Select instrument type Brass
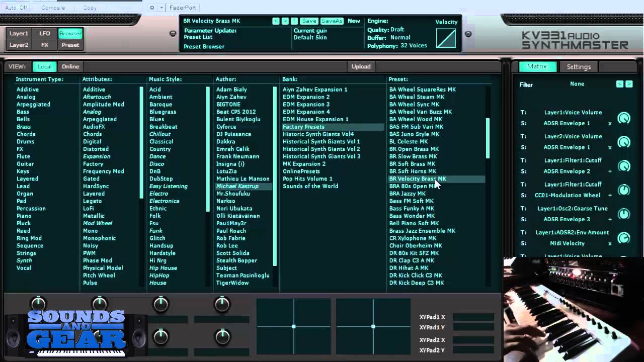The width and height of the screenshot is (644, 362). point(23,127)
